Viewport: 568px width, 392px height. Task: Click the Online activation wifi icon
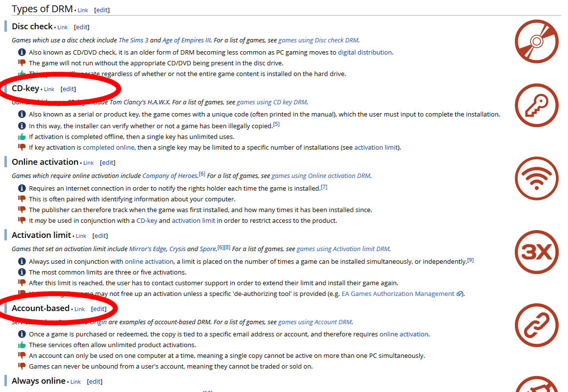click(x=536, y=178)
